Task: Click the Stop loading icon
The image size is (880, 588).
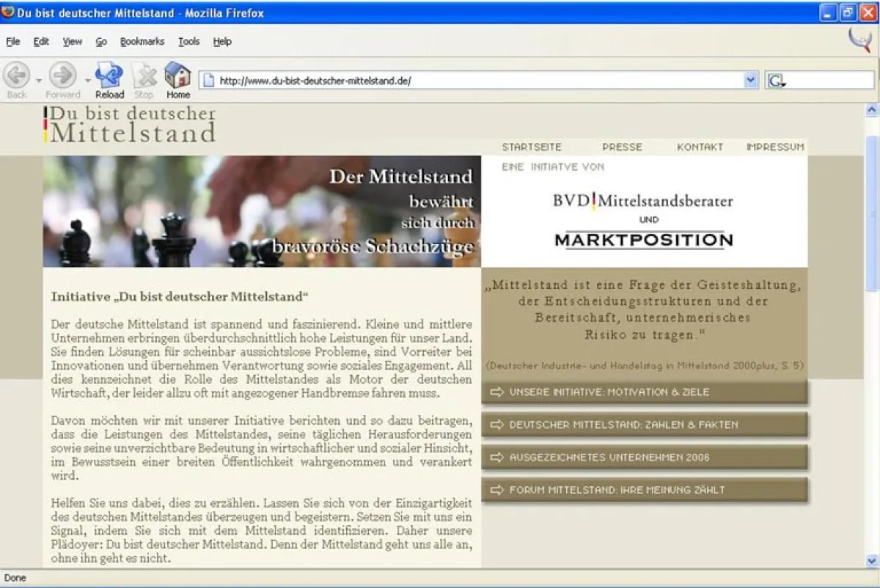Action: [144, 76]
